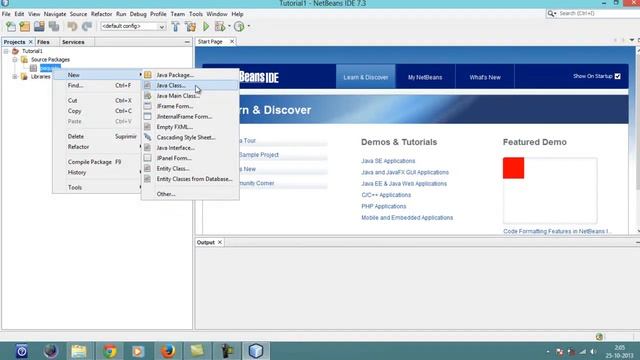Click the Redo toolbar icon
The image size is (640, 360).
point(87,27)
